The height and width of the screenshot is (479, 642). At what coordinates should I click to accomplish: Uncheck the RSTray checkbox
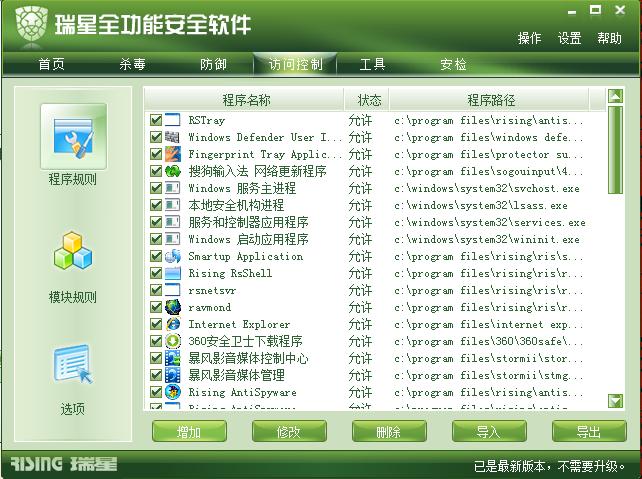(x=156, y=120)
